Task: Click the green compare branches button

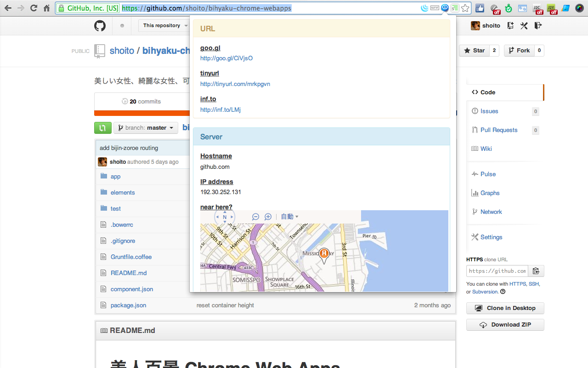Action: coord(103,128)
